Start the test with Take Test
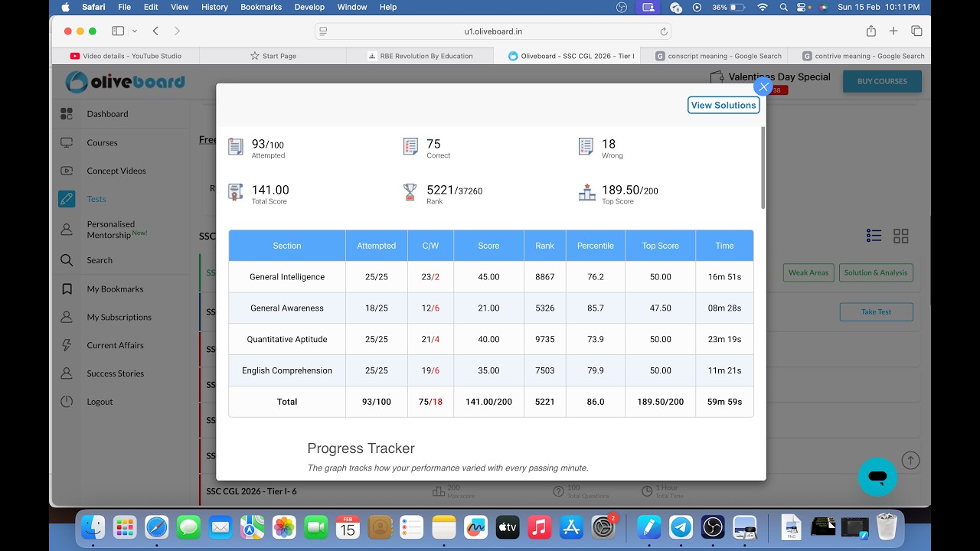Image resolution: width=980 pixels, height=551 pixels. point(876,311)
